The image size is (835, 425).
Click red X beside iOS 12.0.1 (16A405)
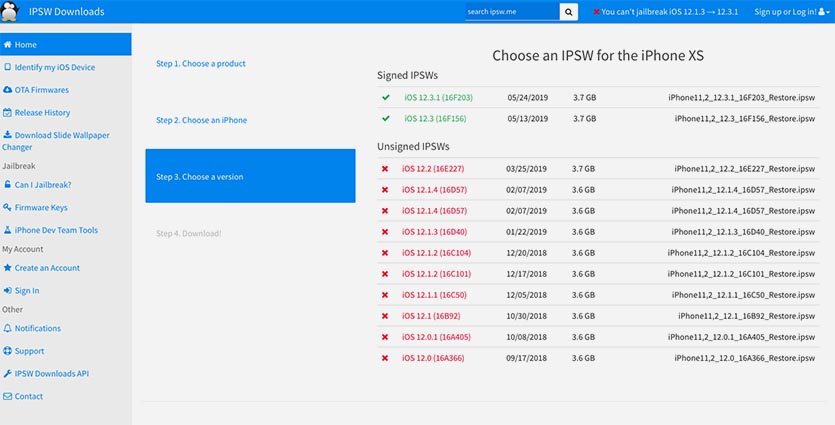[384, 337]
